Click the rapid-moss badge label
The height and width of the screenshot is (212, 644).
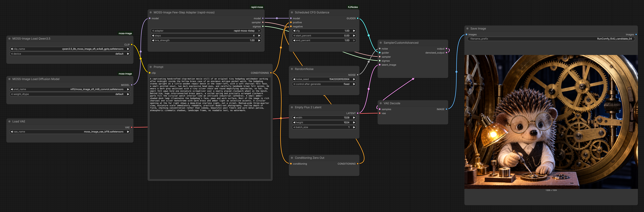point(257,7)
